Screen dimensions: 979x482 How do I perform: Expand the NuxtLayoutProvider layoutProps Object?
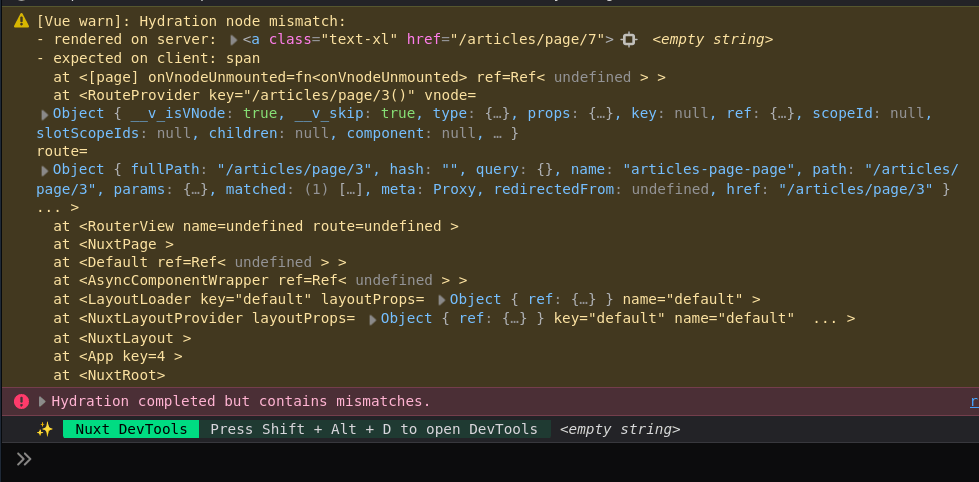372,319
